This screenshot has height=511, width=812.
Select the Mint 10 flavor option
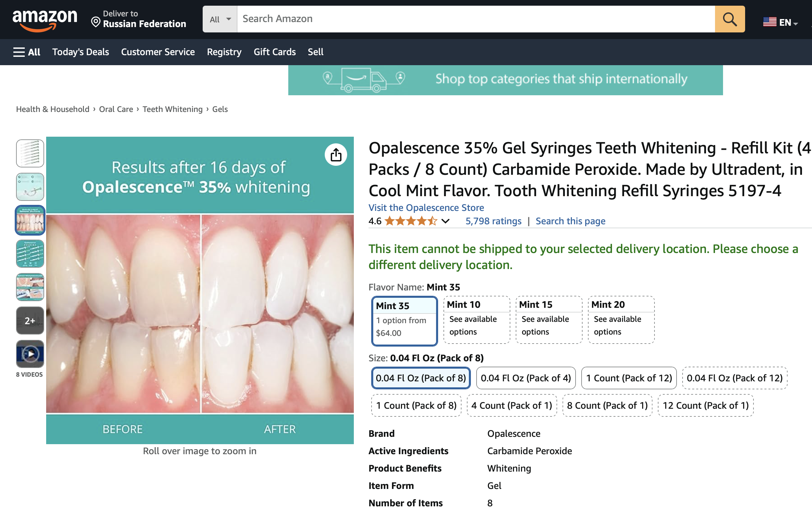(476, 319)
